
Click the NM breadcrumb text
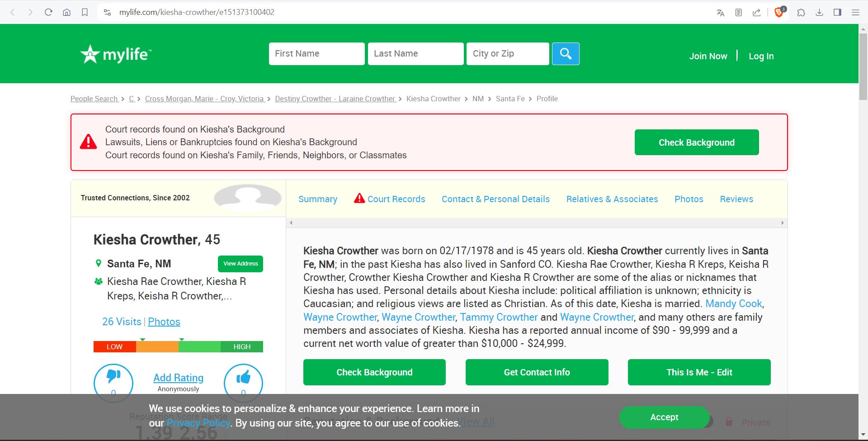tap(478, 99)
